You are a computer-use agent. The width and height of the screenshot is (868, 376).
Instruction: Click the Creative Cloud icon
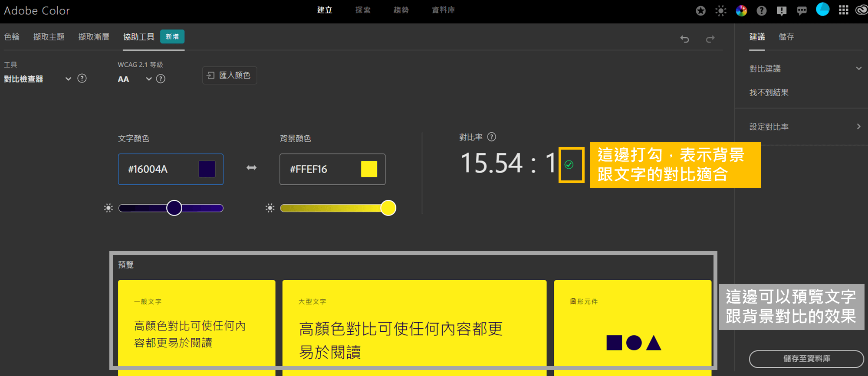click(x=861, y=10)
